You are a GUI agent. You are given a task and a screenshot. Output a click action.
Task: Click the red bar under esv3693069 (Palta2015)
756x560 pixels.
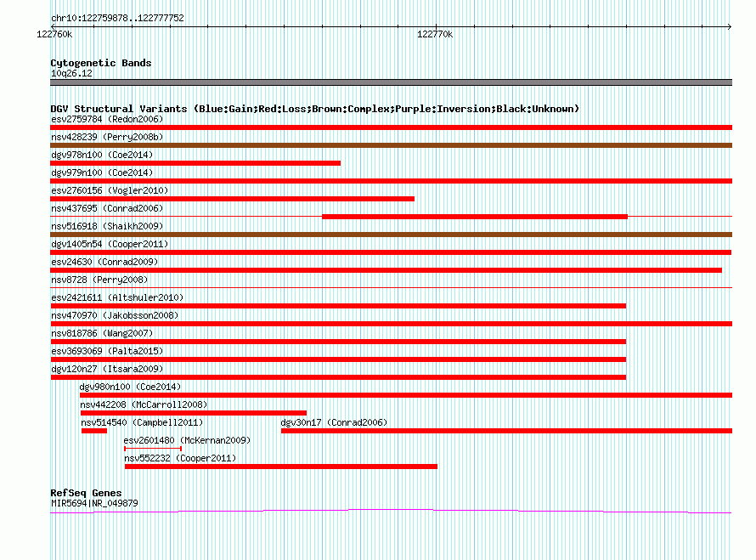pyautogui.click(x=338, y=359)
